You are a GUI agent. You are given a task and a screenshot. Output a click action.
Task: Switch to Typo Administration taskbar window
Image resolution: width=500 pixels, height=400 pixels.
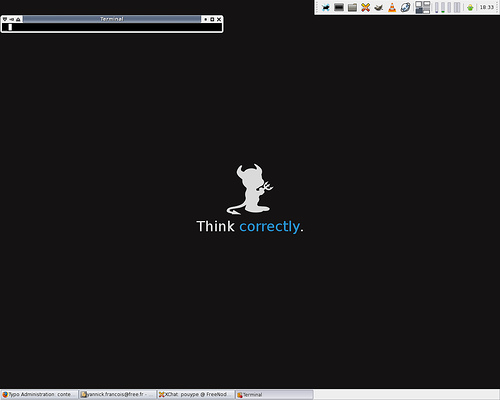(39, 395)
